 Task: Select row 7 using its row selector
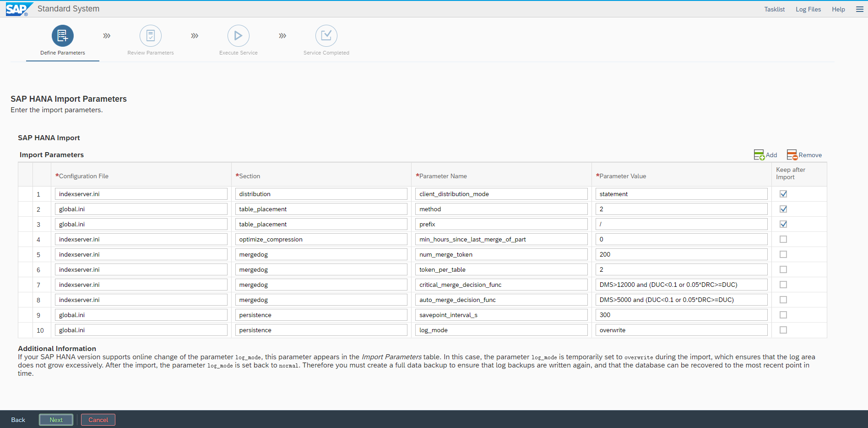tap(25, 285)
